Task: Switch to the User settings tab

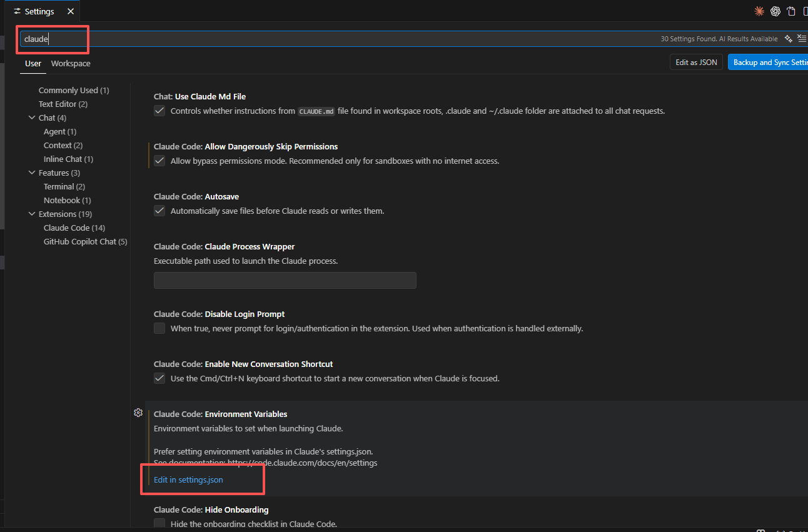Action: [33, 64]
